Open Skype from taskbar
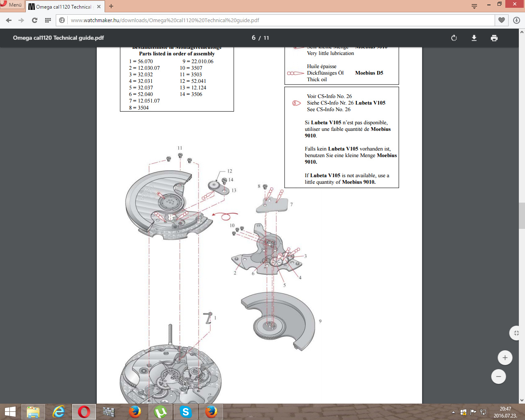Image resolution: width=525 pixels, height=420 pixels. [185, 412]
